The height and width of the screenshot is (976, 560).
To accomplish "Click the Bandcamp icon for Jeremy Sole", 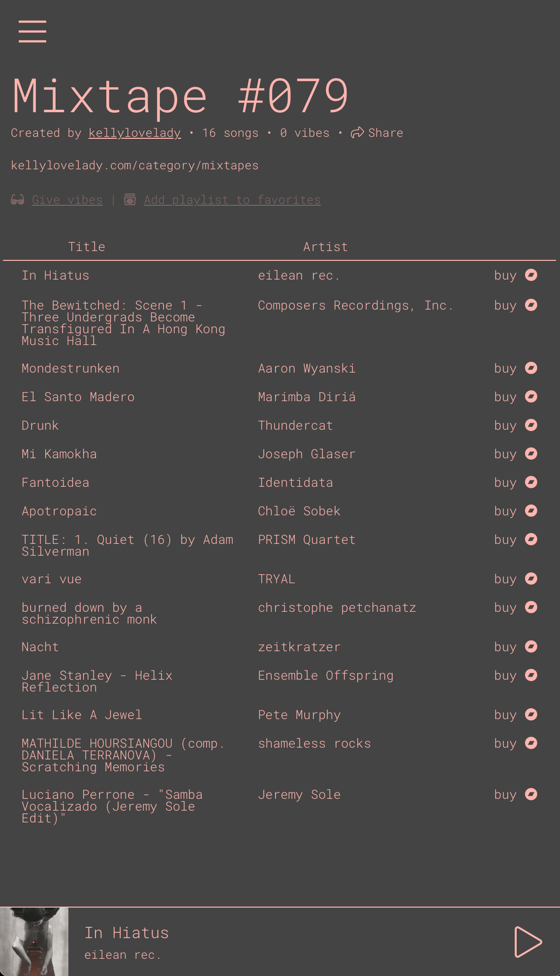I will pyautogui.click(x=531, y=794).
